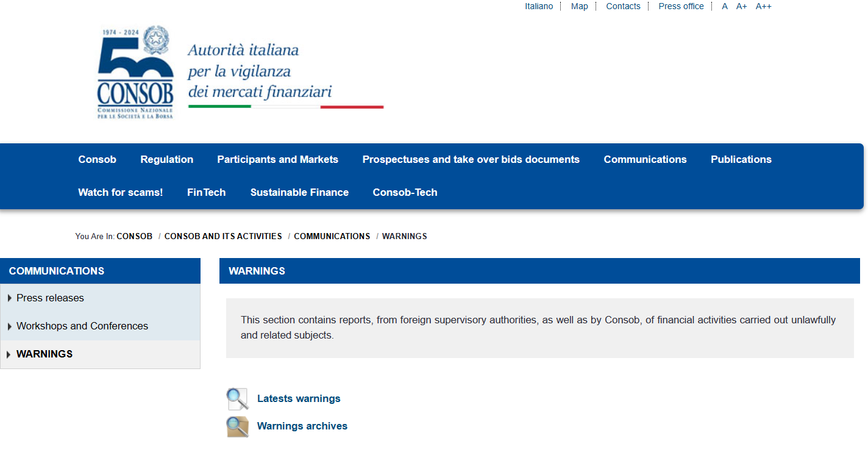Open Workshops and Conferences in the sidebar

pos(82,326)
